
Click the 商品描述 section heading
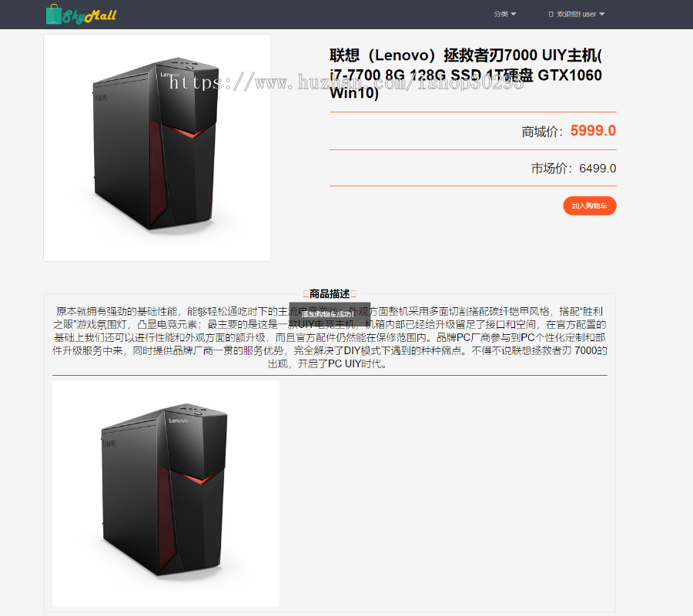pos(330,294)
